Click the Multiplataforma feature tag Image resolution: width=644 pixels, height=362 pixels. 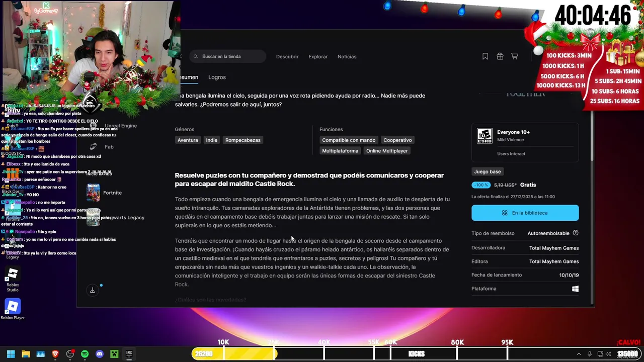click(340, 151)
